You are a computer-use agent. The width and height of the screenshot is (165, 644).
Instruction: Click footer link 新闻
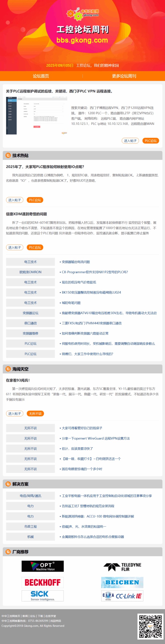[25, 616]
